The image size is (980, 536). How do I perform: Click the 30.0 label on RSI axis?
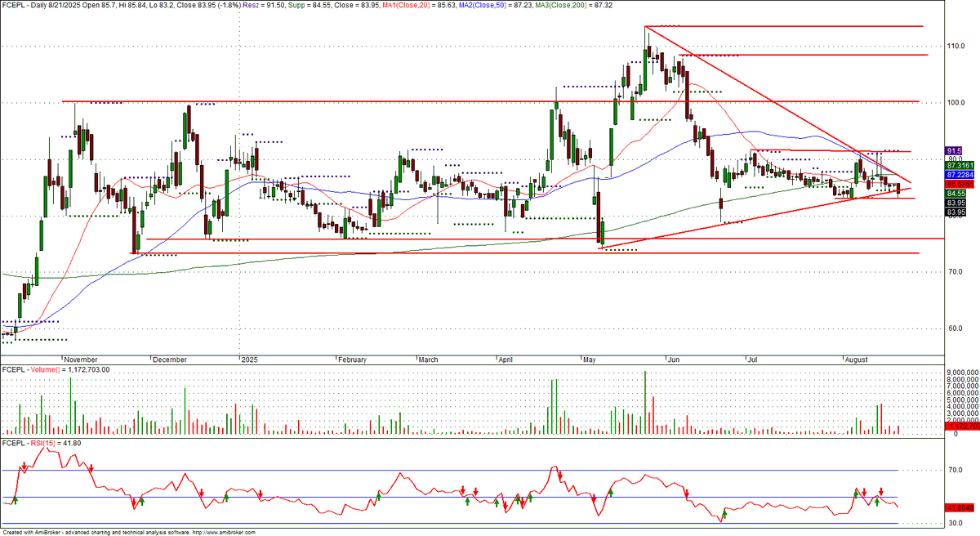[955, 524]
